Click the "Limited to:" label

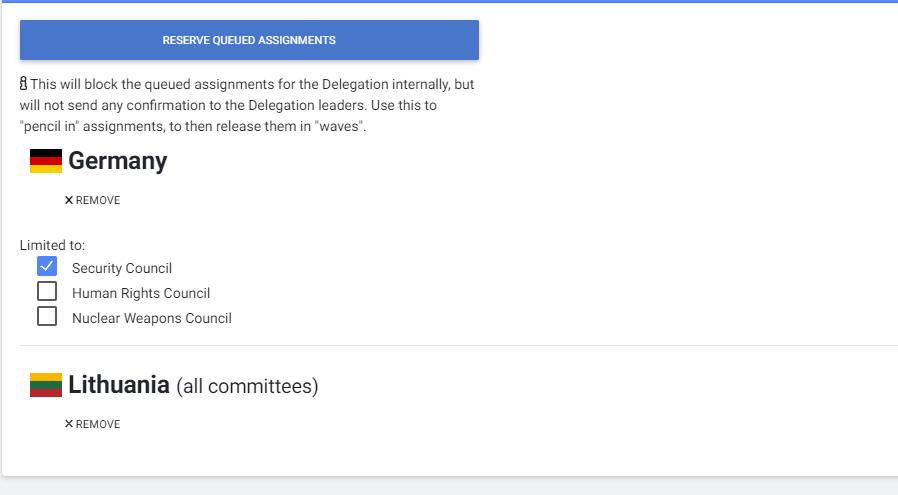click(52, 245)
